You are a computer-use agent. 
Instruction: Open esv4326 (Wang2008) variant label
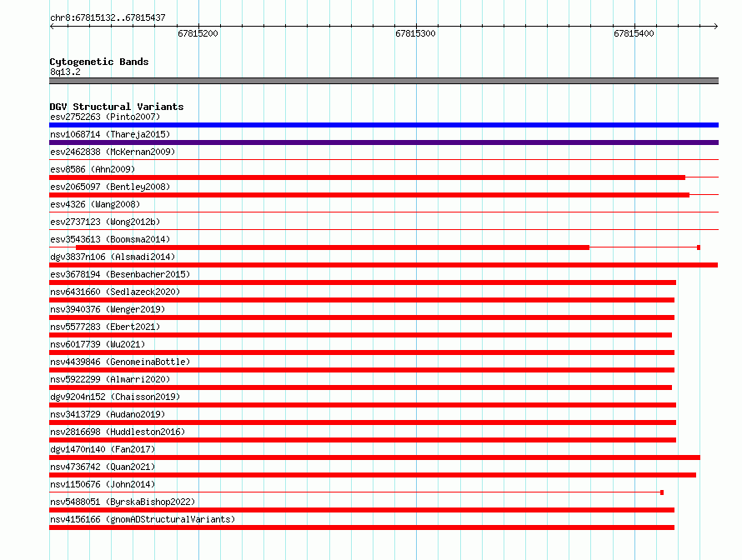(95, 204)
